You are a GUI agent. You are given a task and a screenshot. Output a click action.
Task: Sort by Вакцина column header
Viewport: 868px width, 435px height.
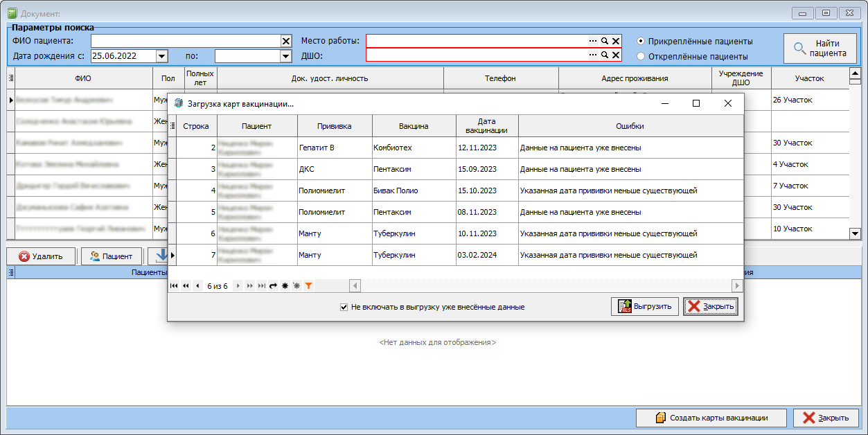pos(414,126)
